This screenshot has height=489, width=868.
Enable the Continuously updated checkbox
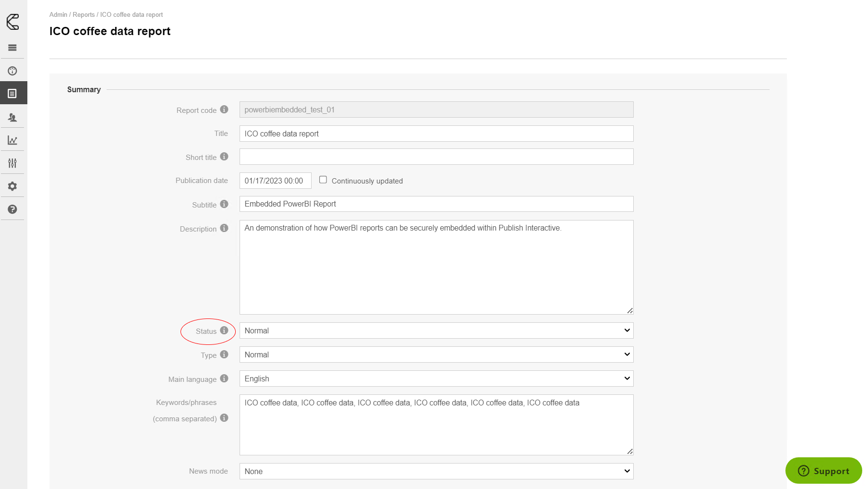(x=323, y=180)
